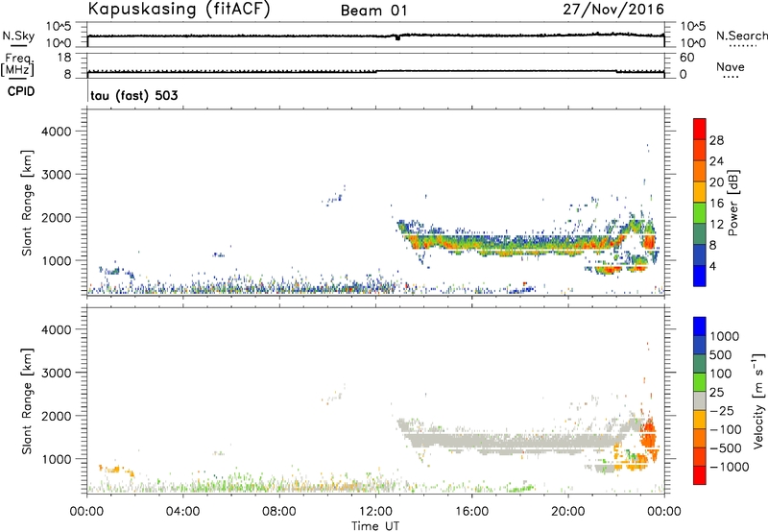Click the 12:00 time axis tick label
Image resolution: width=768 pixels, height=532 pixels.
point(375,512)
